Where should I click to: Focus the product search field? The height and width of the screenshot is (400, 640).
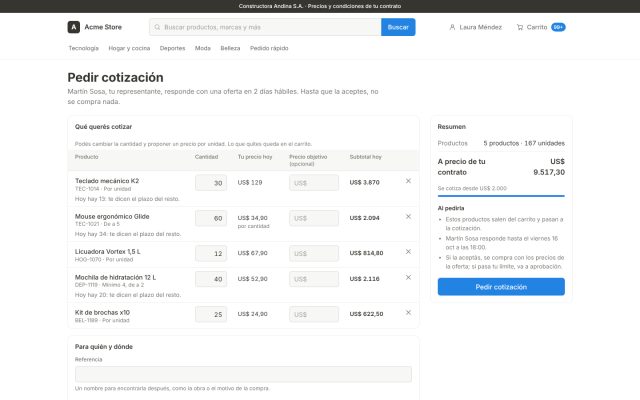click(x=265, y=27)
